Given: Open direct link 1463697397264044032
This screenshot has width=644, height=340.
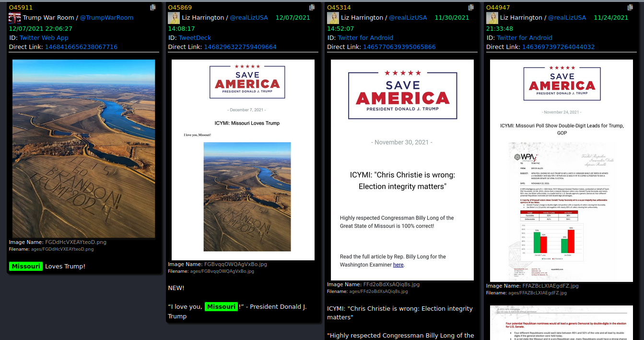Looking at the screenshot, I should (559, 47).
